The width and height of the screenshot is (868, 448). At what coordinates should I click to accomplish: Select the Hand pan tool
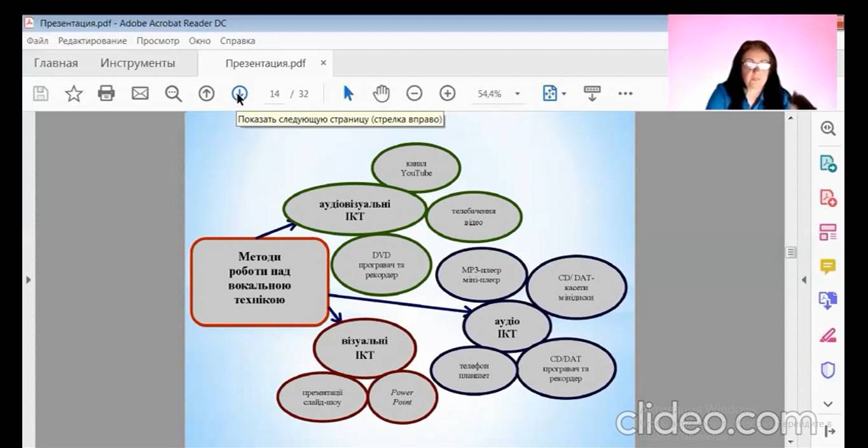pos(381,94)
